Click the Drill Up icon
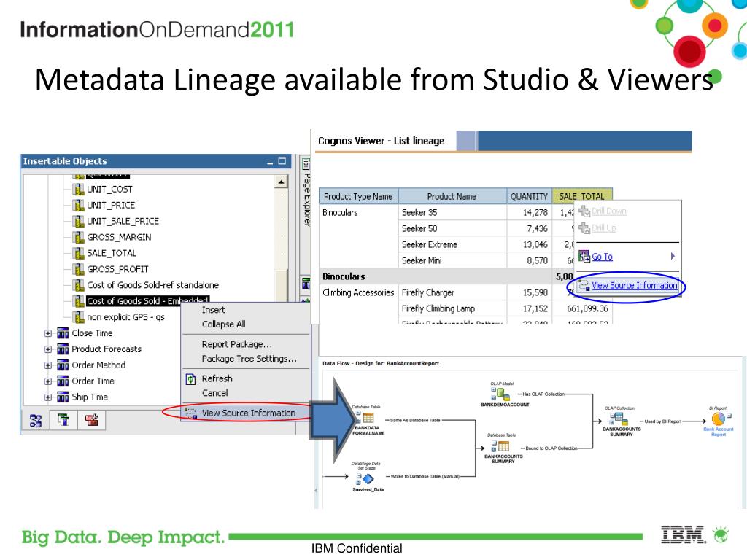 point(584,228)
